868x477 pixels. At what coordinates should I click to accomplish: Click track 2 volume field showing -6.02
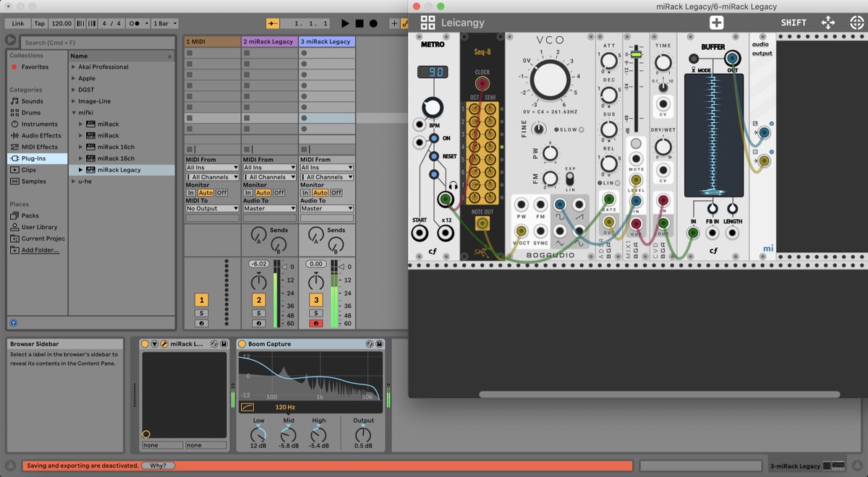pyautogui.click(x=259, y=264)
